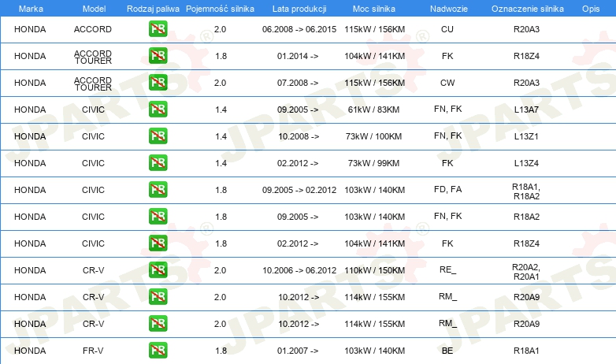Select the date cell '02.2012 ->' in the L13Z4 row
The width and height of the screenshot is (616, 364).
point(298,163)
